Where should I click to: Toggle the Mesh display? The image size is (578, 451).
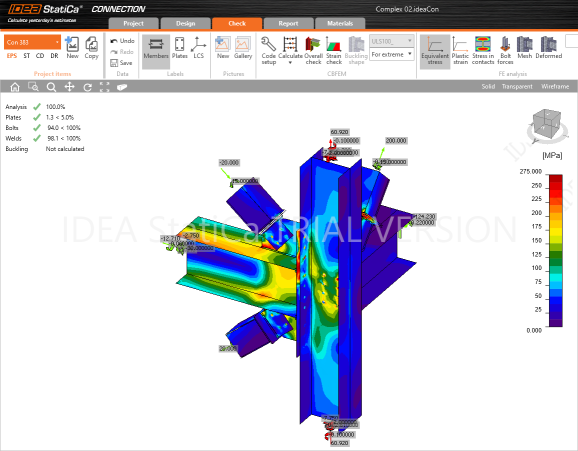tap(525, 48)
